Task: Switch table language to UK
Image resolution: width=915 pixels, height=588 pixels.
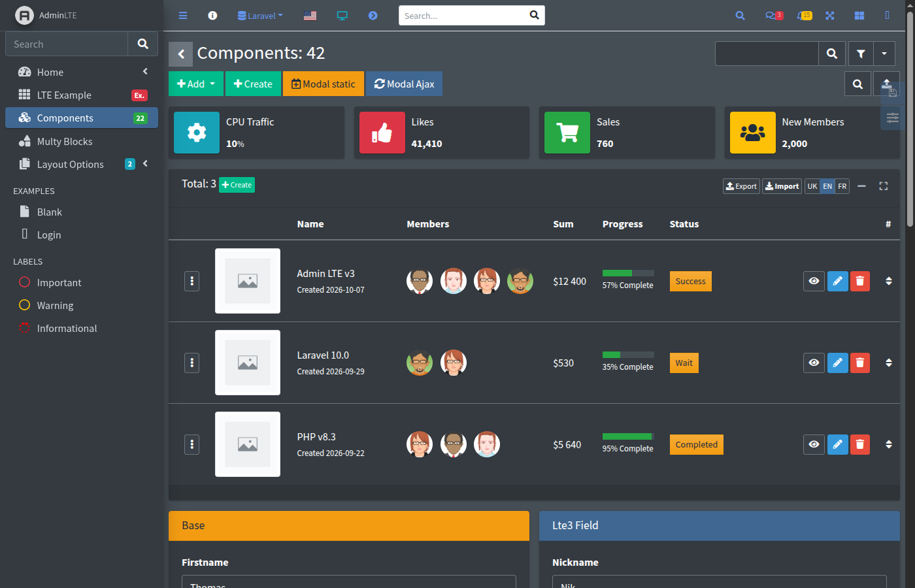Action: click(x=812, y=186)
